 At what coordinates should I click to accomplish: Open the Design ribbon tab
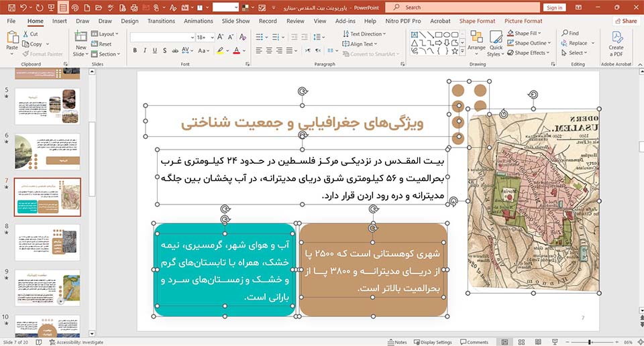[129, 21]
